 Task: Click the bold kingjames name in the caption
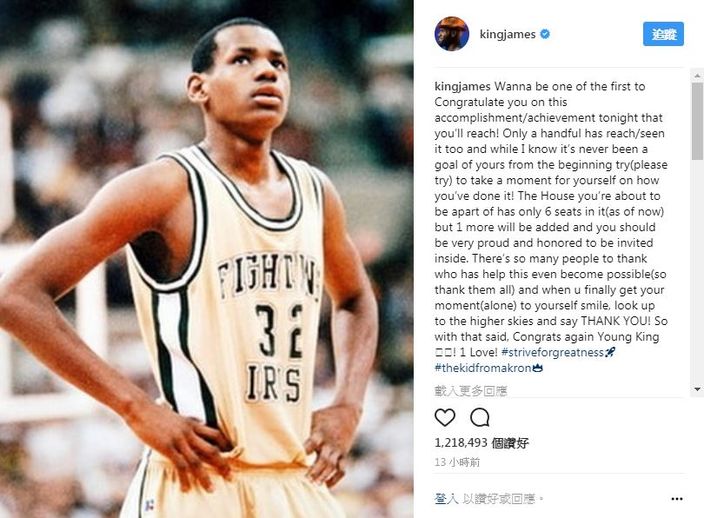pyautogui.click(x=462, y=86)
